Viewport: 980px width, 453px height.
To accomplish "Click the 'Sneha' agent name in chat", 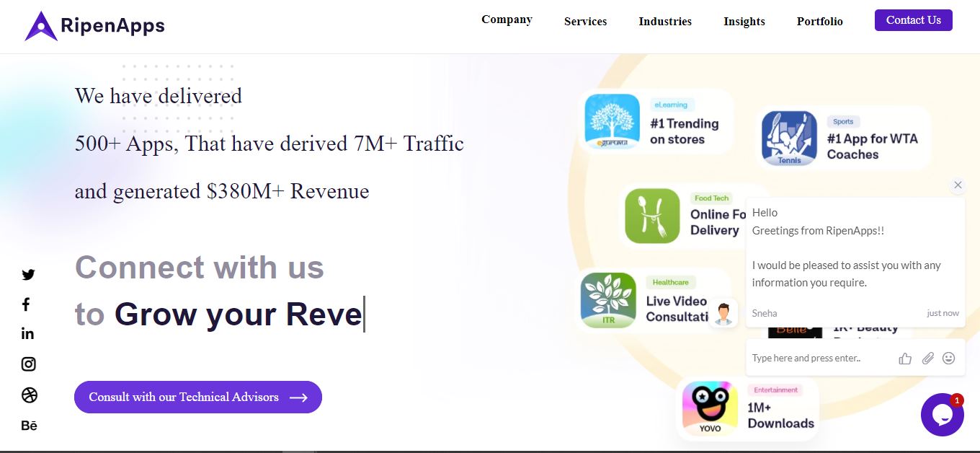I will tap(765, 313).
